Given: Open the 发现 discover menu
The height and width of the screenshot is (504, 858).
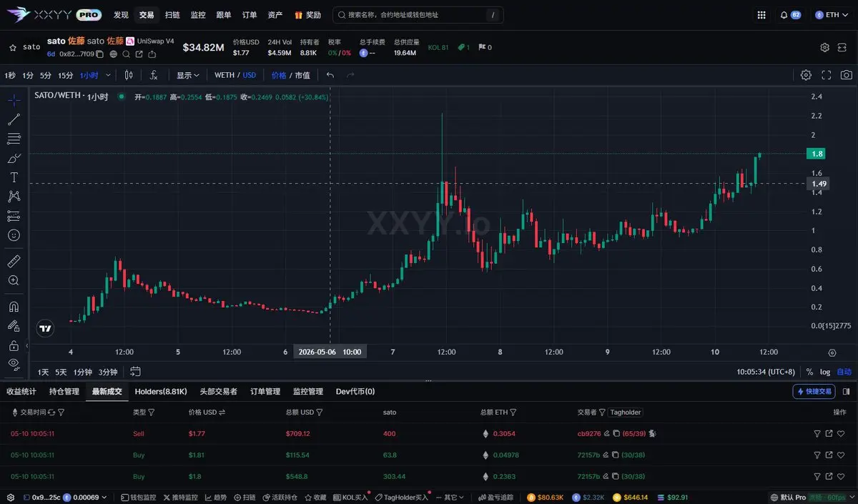Looking at the screenshot, I should click(121, 15).
